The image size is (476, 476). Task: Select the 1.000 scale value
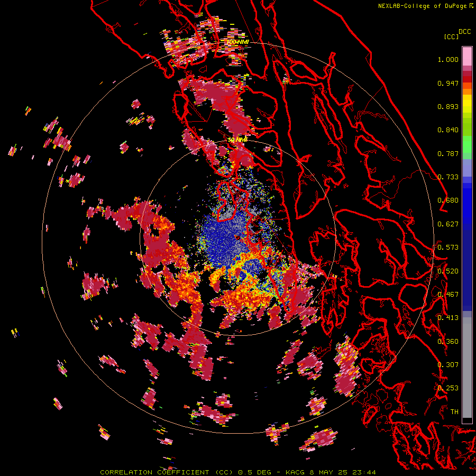click(x=448, y=59)
